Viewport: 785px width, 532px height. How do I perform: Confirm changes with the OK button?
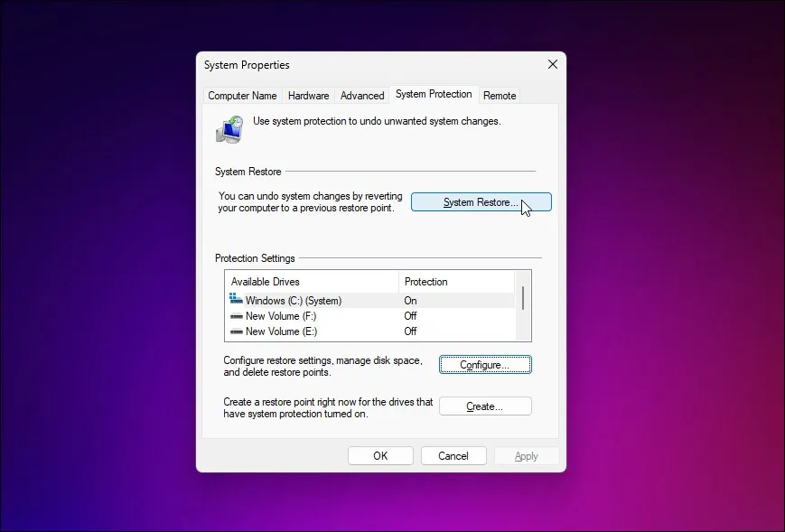[380, 455]
